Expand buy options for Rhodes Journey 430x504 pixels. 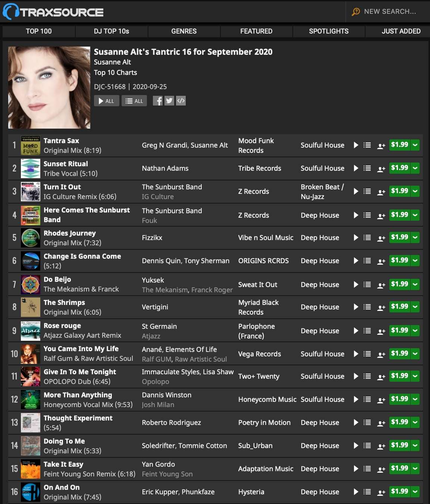tap(415, 237)
